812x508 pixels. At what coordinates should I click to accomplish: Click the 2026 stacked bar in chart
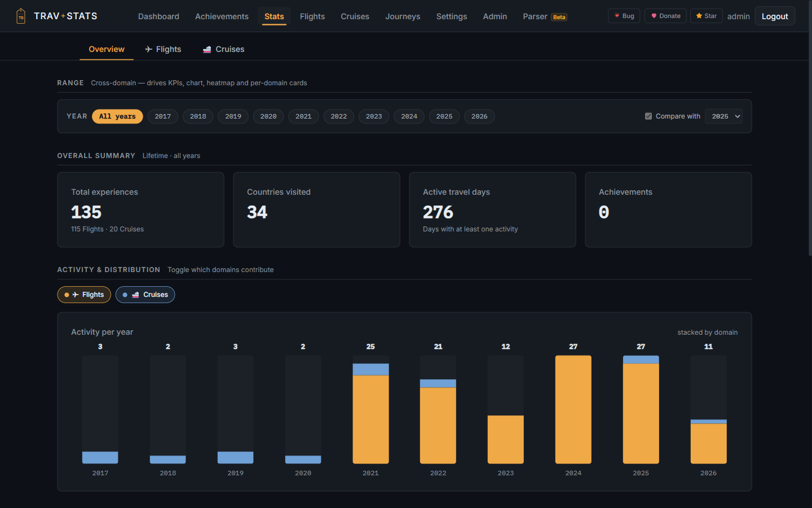pyautogui.click(x=709, y=441)
